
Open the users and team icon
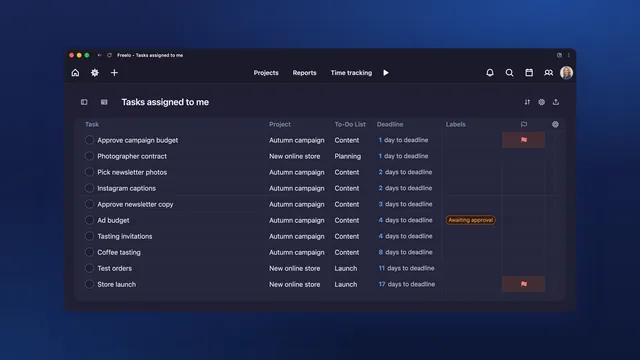(549, 73)
